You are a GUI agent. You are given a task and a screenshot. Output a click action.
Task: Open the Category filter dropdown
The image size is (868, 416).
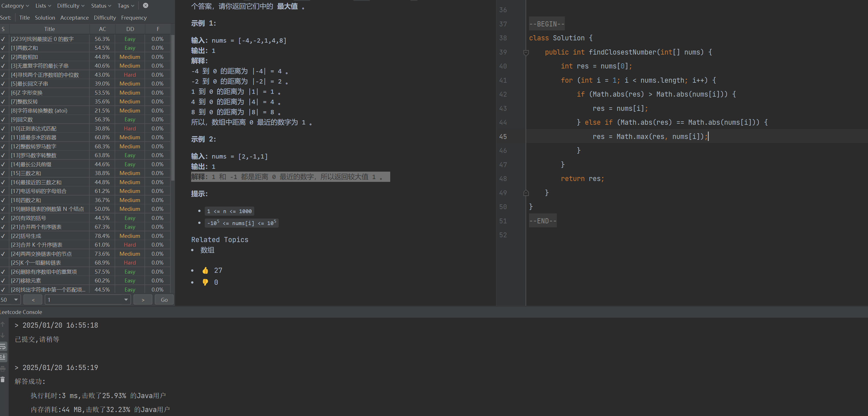tap(15, 6)
